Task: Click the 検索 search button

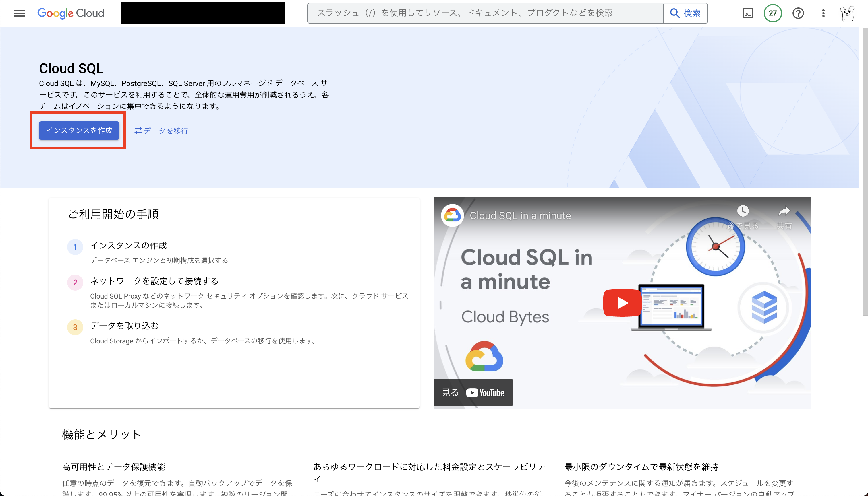Action: (685, 13)
